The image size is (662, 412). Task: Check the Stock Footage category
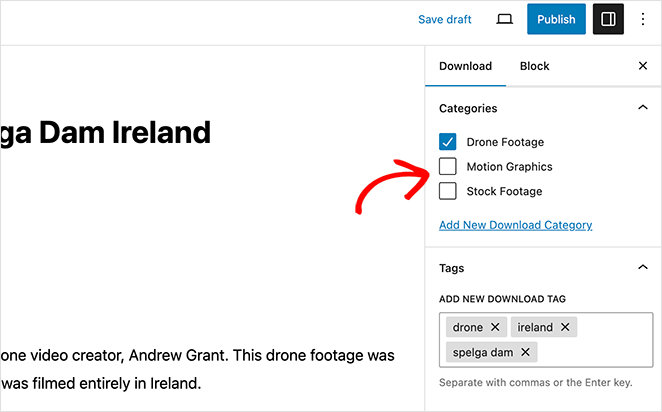tap(448, 191)
